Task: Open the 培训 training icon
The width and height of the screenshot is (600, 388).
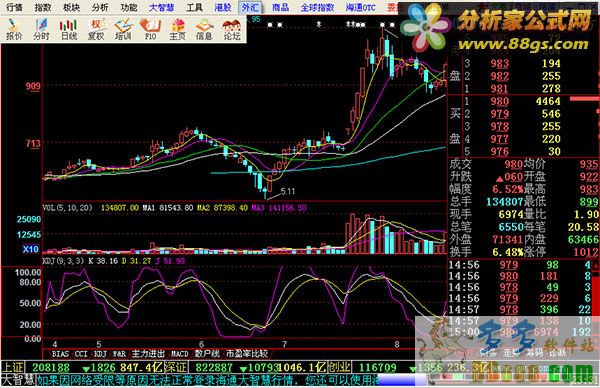Action: coord(123,29)
